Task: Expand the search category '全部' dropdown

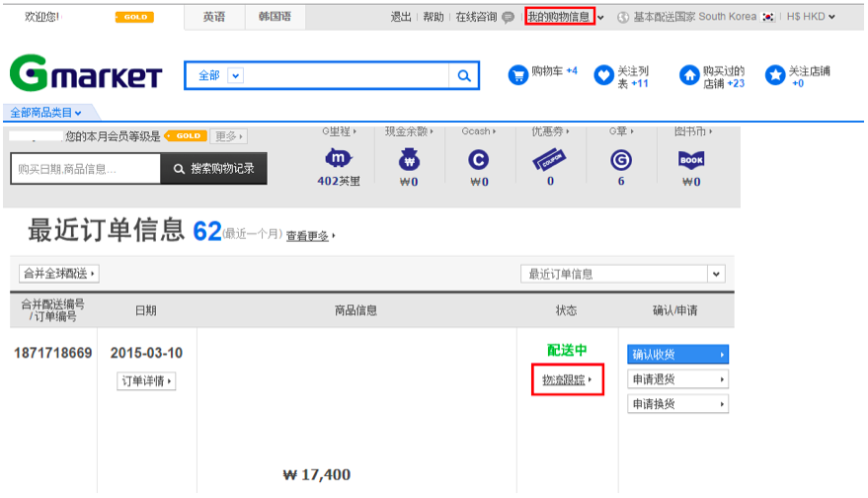Action: 235,76
